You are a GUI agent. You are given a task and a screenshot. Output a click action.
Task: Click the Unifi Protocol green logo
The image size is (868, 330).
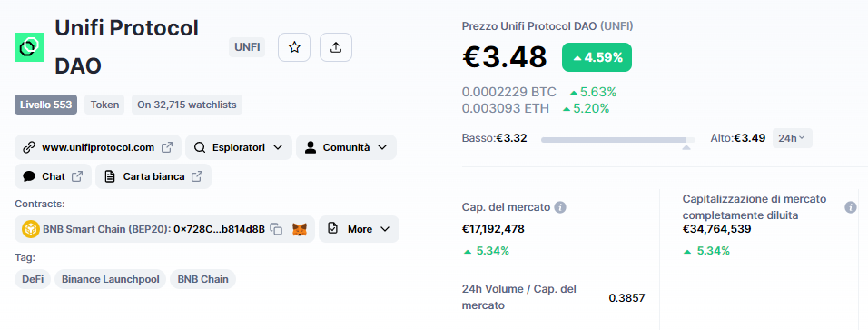click(29, 47)
